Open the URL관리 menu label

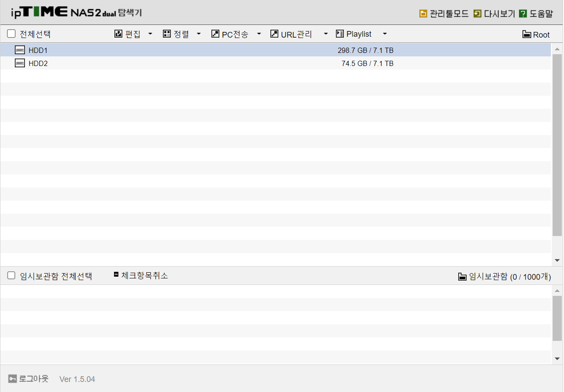point(296,34)
